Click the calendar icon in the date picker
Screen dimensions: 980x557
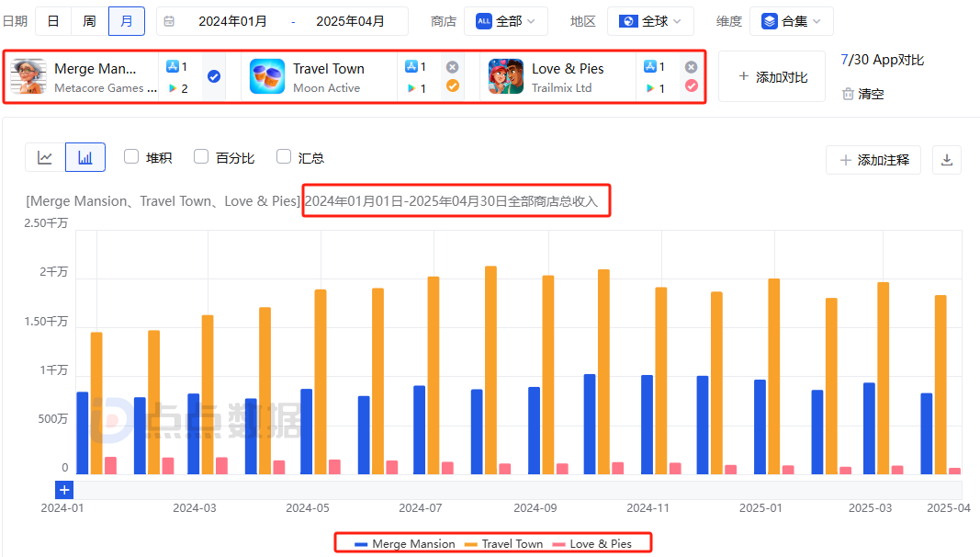coord(171,18)
